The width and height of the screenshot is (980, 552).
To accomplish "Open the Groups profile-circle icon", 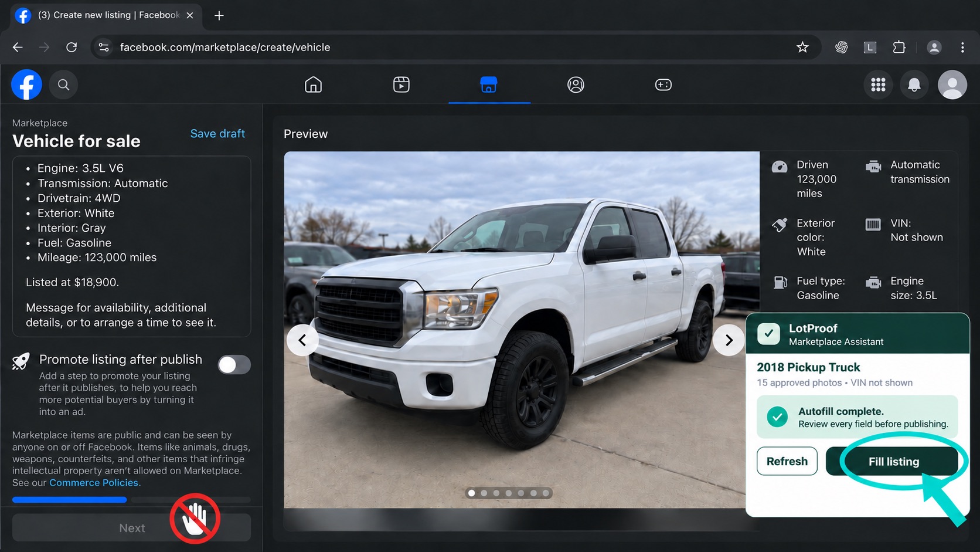I will coord(576,84).
